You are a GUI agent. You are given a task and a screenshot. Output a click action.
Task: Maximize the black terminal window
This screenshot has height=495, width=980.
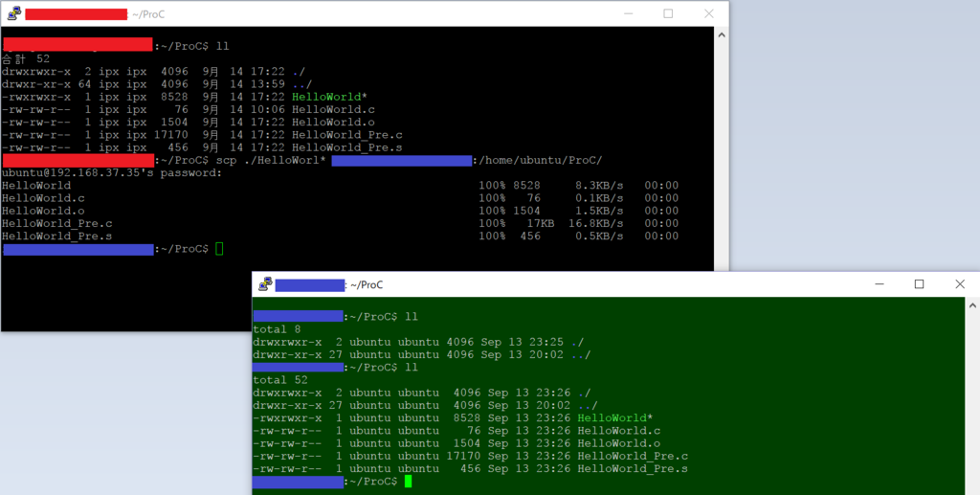tap(668, 13)
